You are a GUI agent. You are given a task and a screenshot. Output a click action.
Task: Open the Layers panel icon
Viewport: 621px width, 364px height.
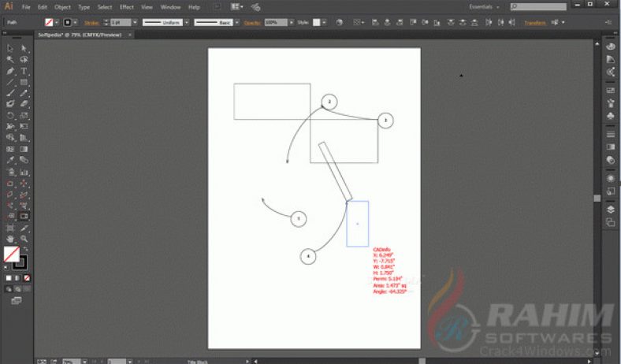click(x=611, y=210)
